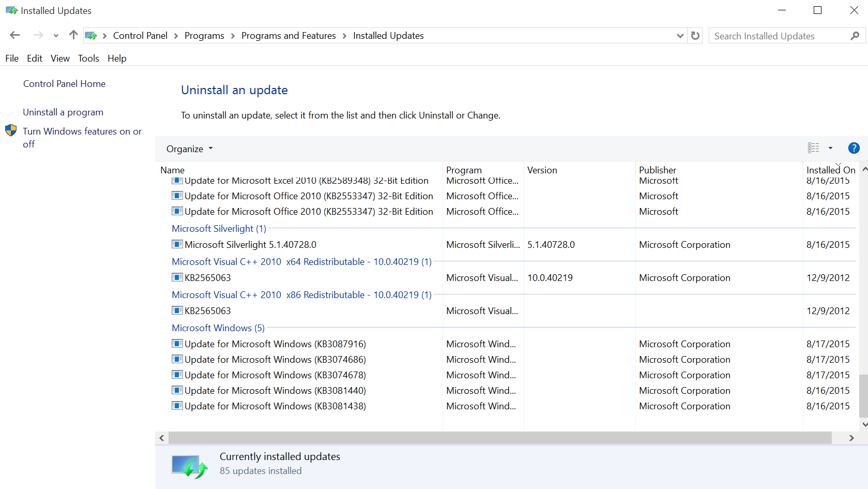Click version 5.1.40728.0 cell
Image resolution: width=868 pixels, height=489 pixels.
pos(551,245)
